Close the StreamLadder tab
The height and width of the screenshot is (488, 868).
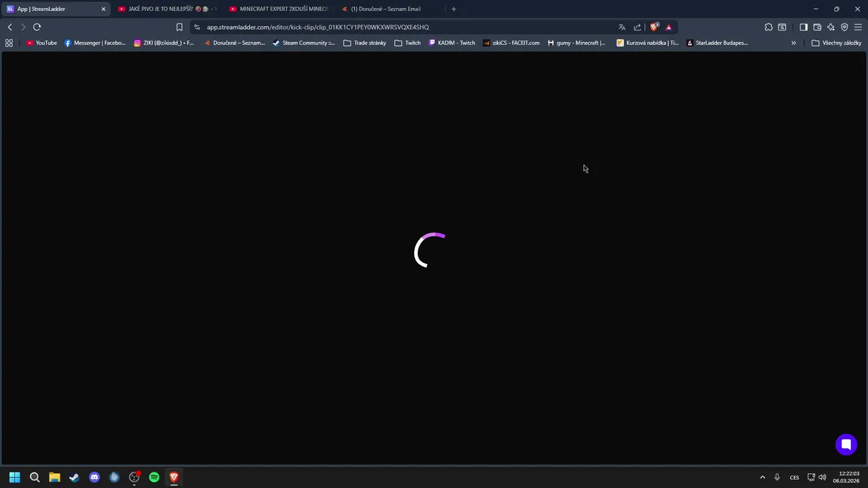click(x=103, y=9)
